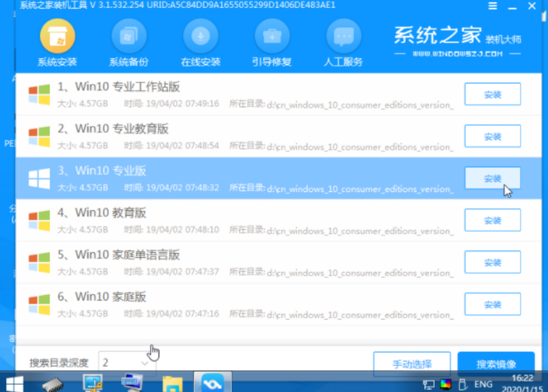Click Windows logo of Win10 家庭单语言版 row
Image resolution: width=548 pixels, height=392 pixels.
pyautogui.click(x=39, y=263)
